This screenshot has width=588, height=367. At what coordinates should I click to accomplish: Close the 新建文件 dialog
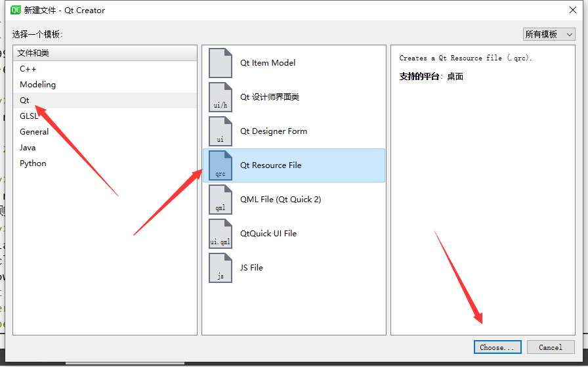tap(573, 10)
